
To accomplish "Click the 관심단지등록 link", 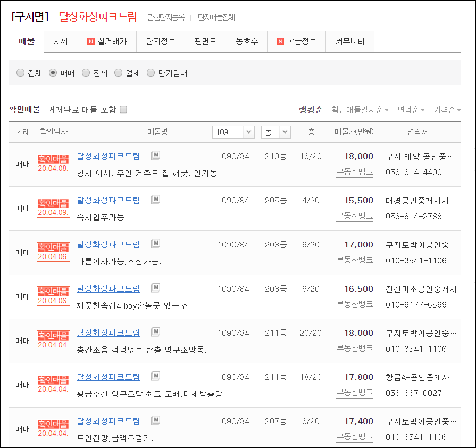I will click(166, 18).
